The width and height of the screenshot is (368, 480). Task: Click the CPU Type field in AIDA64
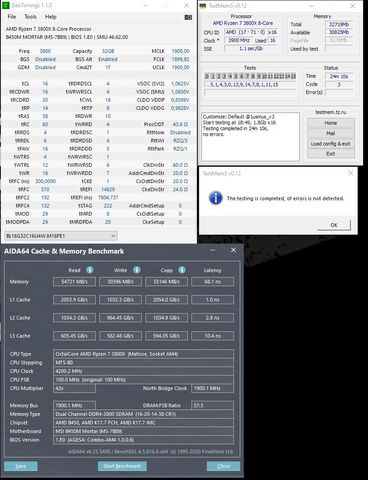click(x=143, y=354)
